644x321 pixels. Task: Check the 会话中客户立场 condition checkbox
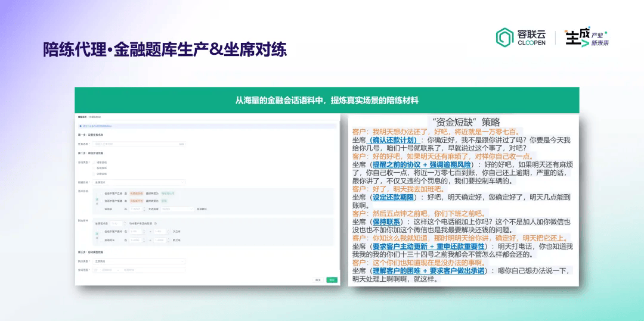[x=100, y=193]
